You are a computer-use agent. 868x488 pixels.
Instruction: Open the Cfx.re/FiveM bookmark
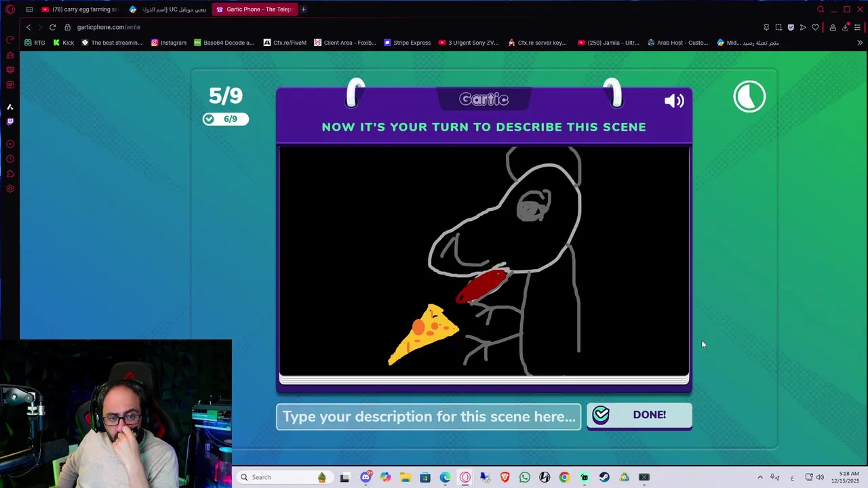click(285, 43)
